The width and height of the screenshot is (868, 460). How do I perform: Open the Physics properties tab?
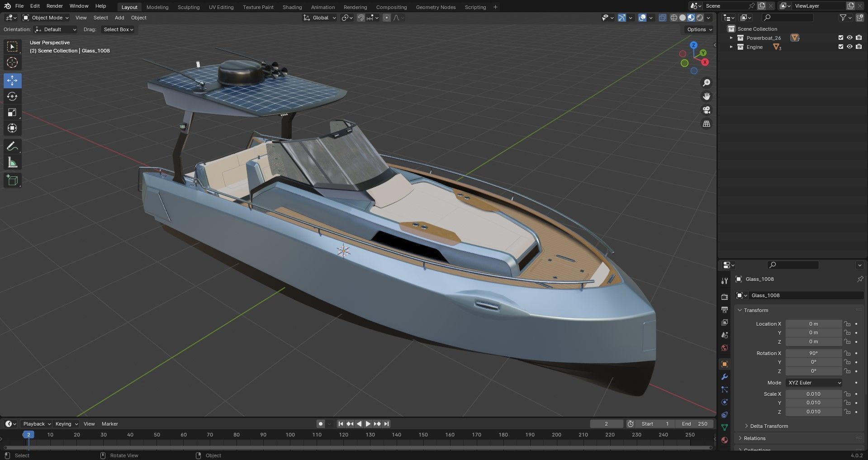724,402
